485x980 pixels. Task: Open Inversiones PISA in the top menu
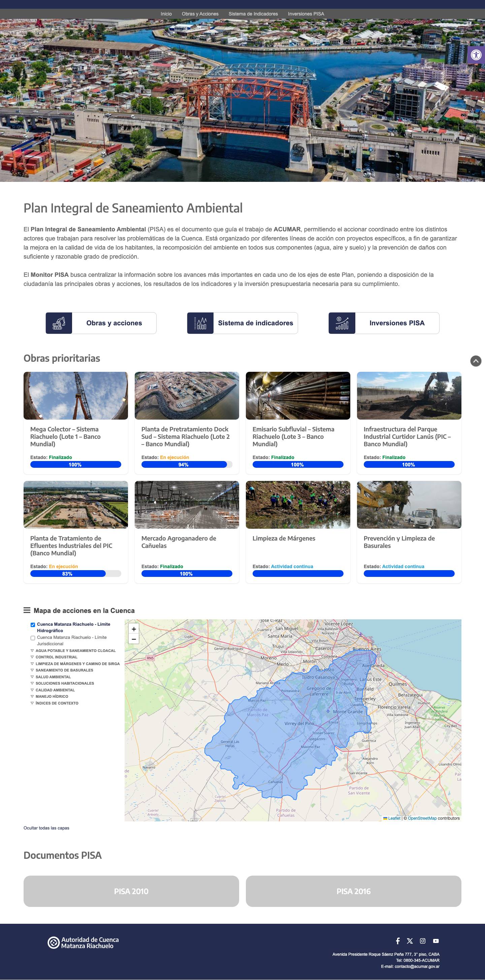tap(306, 14)
